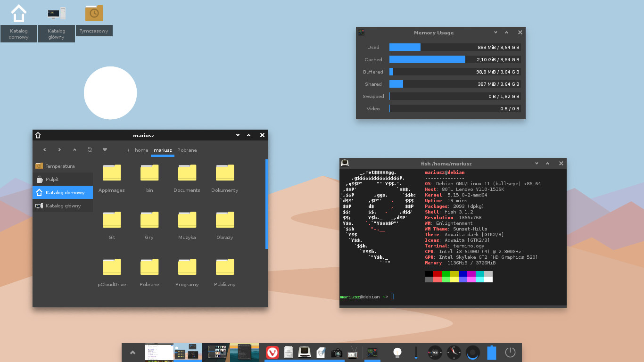Select the mariusz breadcrumb
Screen dimensions: 644x362
point(163,150)
